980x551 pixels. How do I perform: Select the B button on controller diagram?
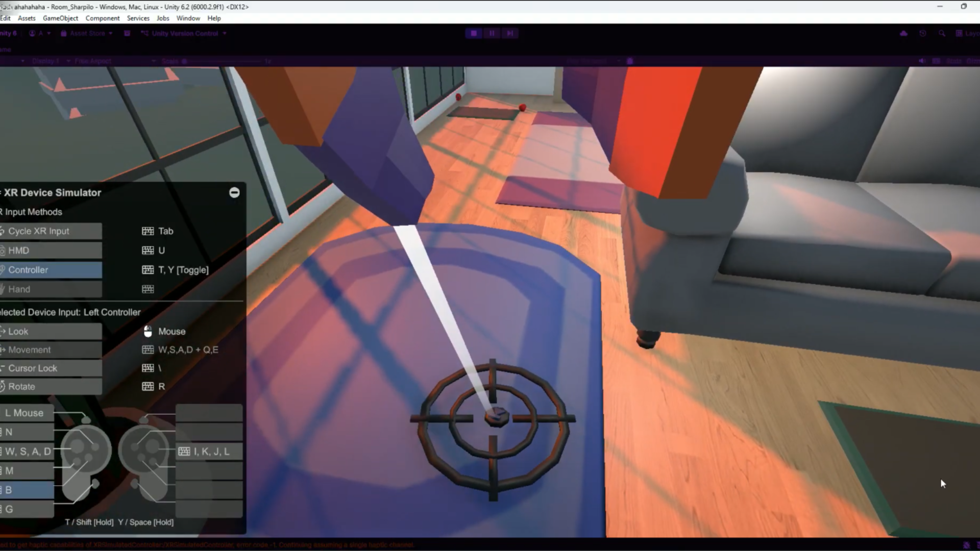27,490
